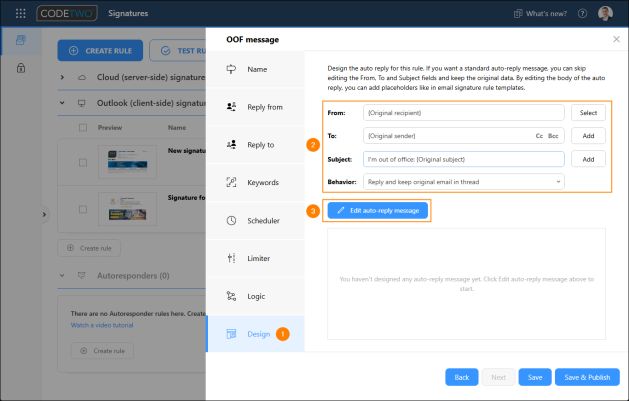Go to the Reply to step
The height and width of the screenshot is (401, 629).
[255, 145]
